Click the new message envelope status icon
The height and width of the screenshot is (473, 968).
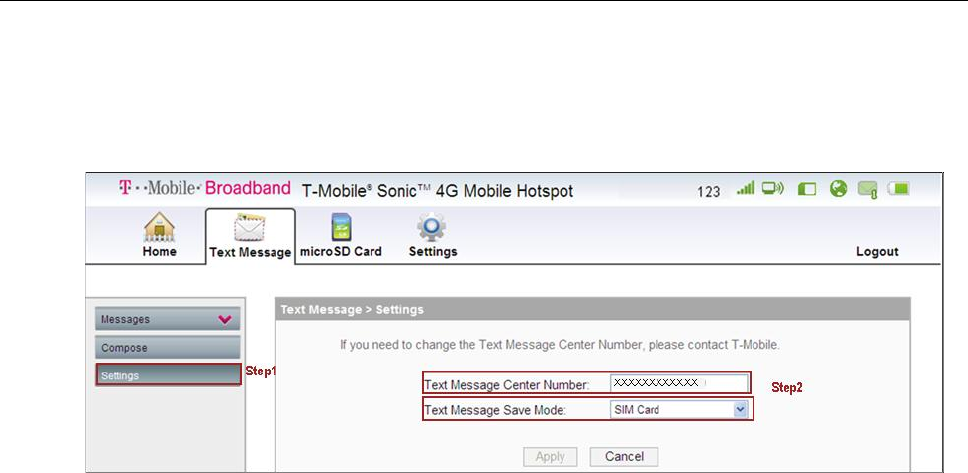tap(868, 189)
